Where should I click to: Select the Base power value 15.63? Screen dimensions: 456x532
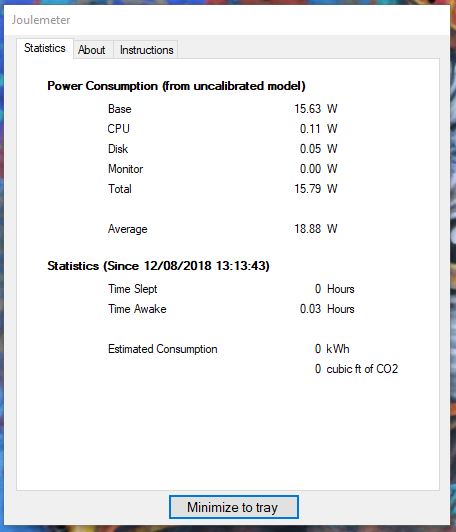pos(307,109)
